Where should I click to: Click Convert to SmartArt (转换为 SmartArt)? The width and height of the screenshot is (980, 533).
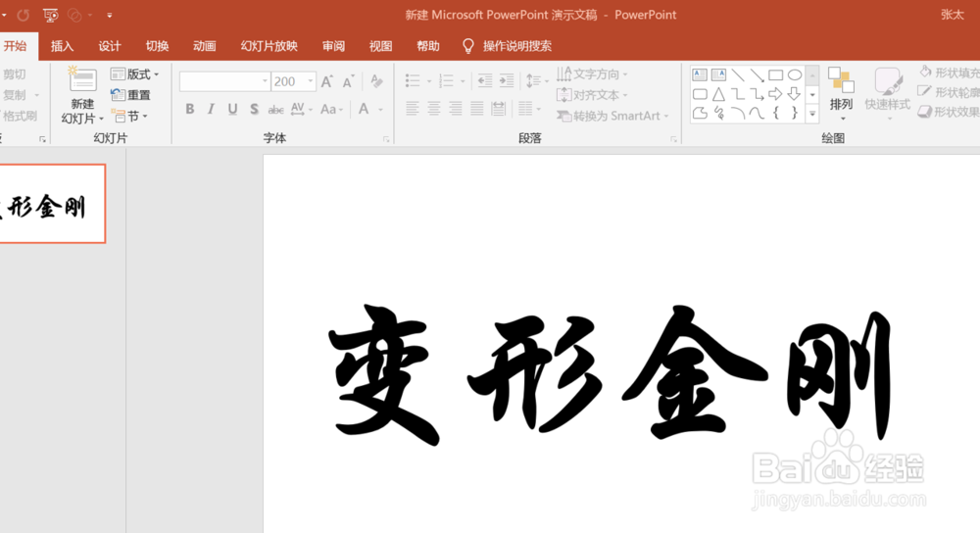tap(612, 116)
